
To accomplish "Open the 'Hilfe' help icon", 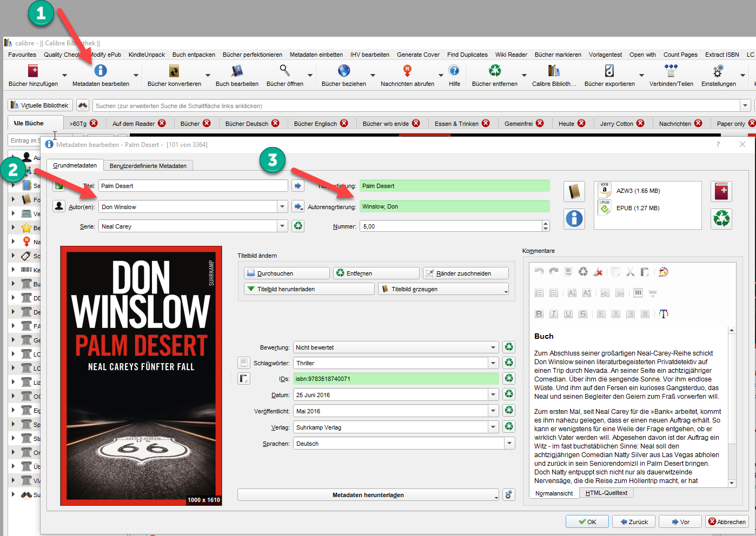I will tap(454, 71).
